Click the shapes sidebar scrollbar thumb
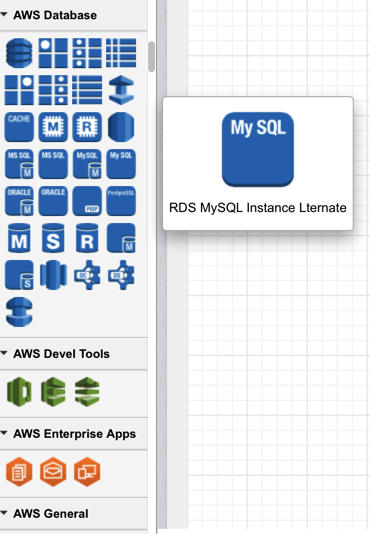This screenshot has width=370, height=534. pos(152,57)
